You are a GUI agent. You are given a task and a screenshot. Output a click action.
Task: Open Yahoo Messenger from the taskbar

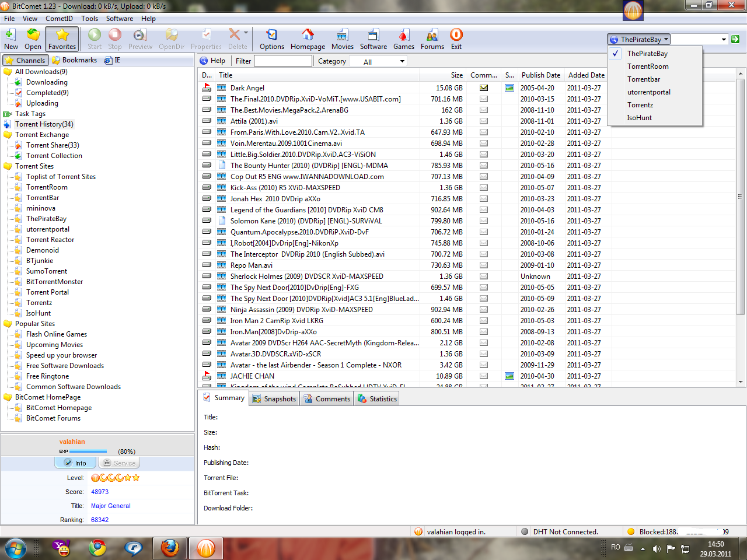pyautogui.click(x=61, y=548)
